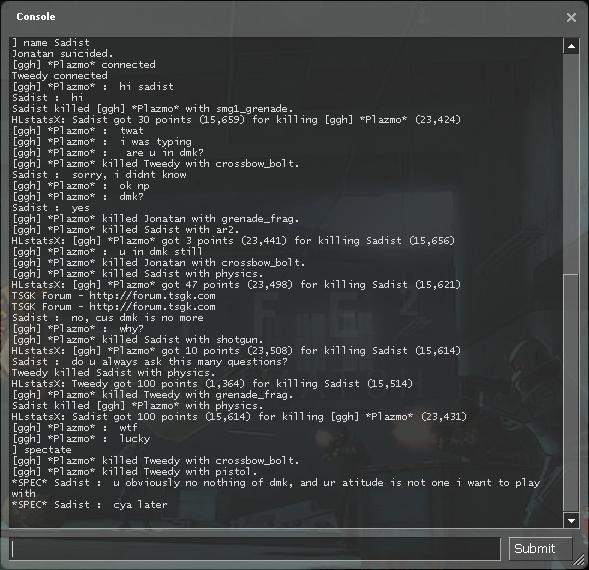Click the 'killed Sadist with shotgun' line
The width and height of the screenshot is (589, 570).
click(x=137, y=340)
